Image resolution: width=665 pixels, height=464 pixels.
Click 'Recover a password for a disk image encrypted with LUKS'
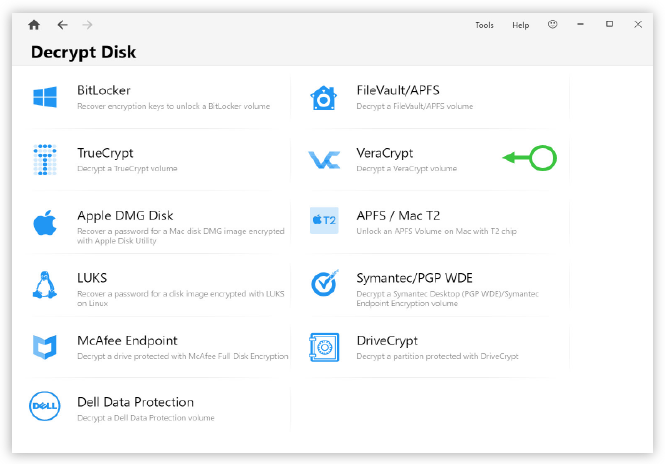(181, 298)
